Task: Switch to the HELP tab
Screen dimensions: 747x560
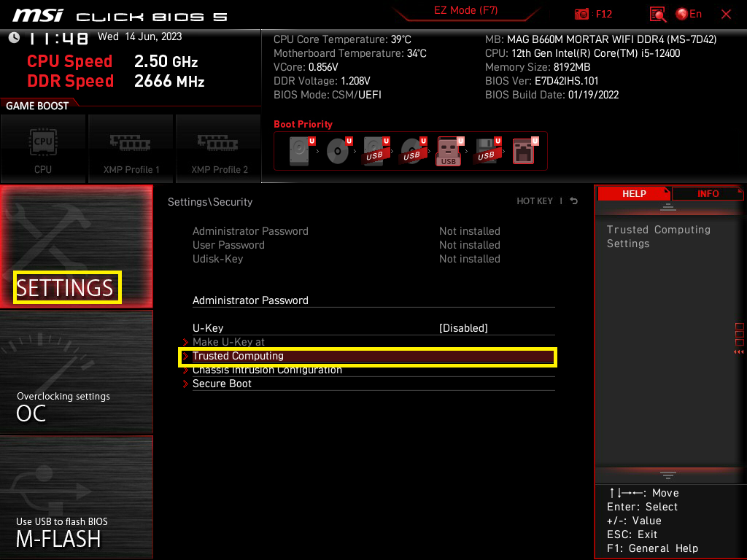Action: point(634,193)
